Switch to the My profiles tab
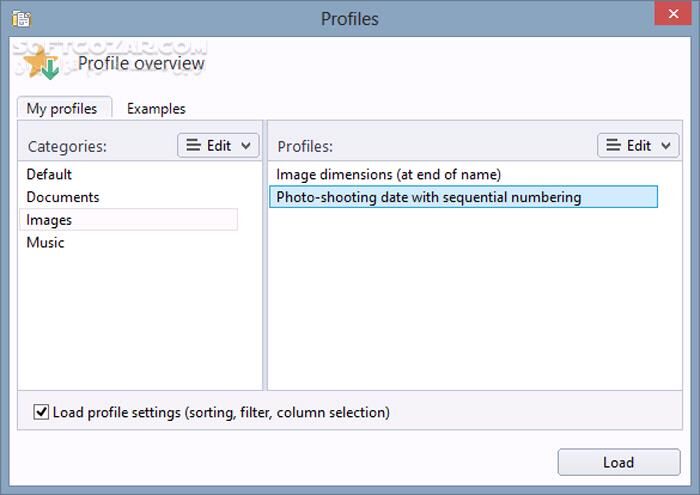The width and height of the screenshot is (700, 495). pyautogui.click(x=62, y=109)
